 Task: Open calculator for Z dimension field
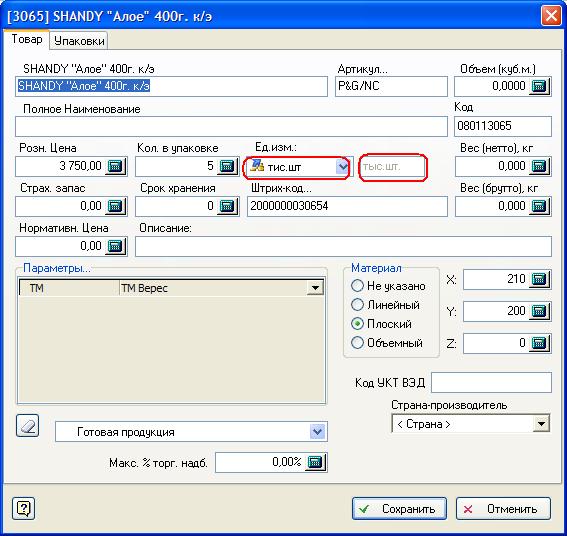point(539,343)
